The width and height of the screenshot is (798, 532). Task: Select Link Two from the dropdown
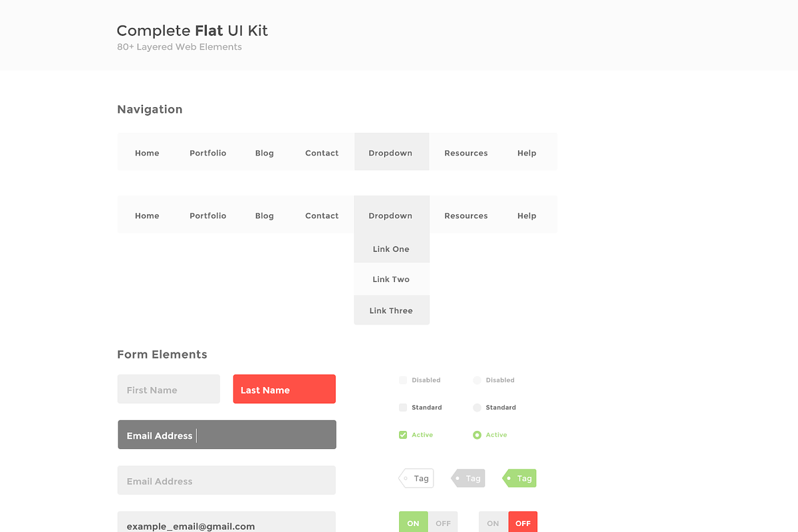(391, 279)
